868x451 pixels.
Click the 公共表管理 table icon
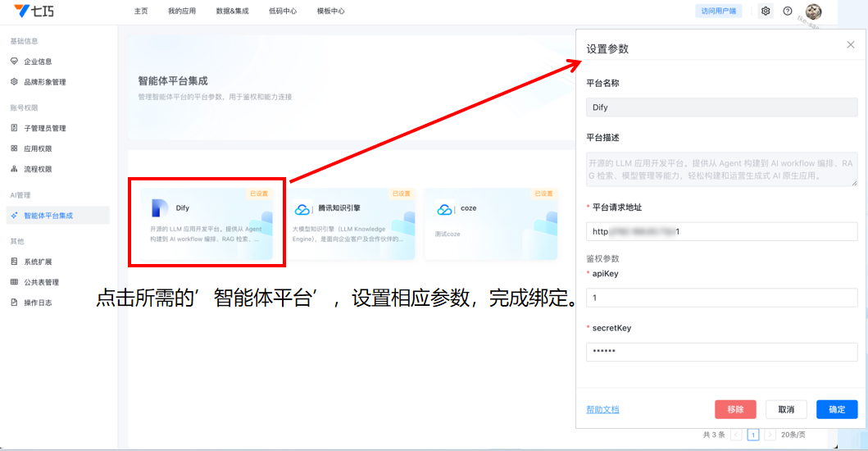coord(15,281)
